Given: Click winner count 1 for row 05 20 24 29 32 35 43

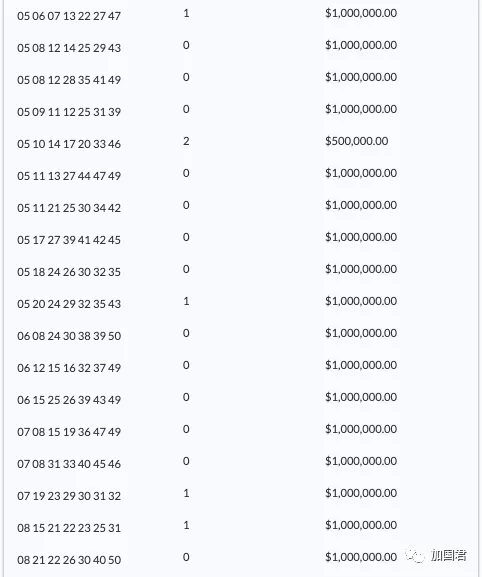Looking at the screenshot, I should point(186,301).
